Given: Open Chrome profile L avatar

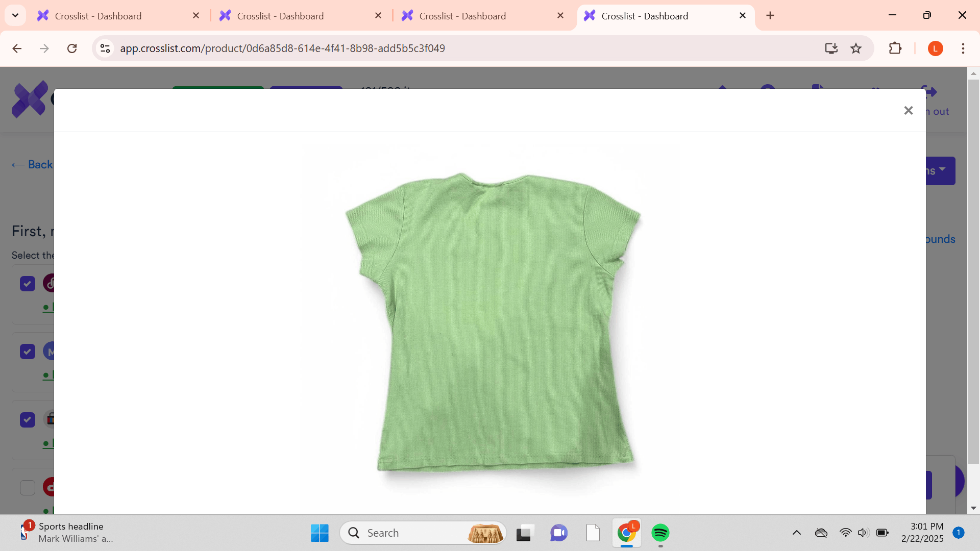Looking at the screenshot, I should [935, 48].
